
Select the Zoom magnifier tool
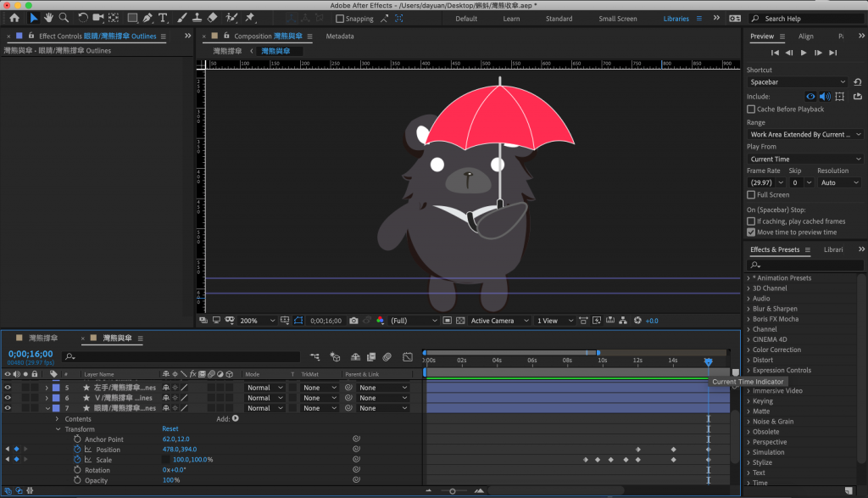click(x=64, y=18)
